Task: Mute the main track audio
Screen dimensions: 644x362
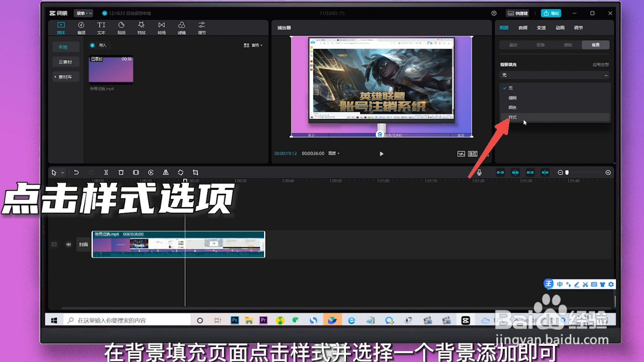Action: 68,244
